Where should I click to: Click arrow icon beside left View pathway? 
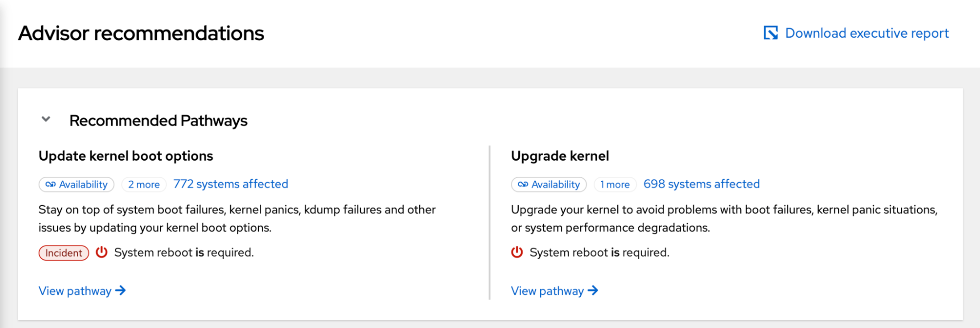(121, 291)
